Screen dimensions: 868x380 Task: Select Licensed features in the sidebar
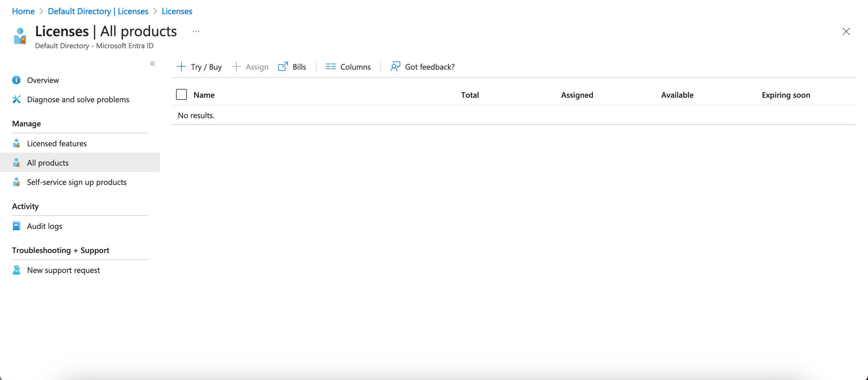[x=57, y=143]
